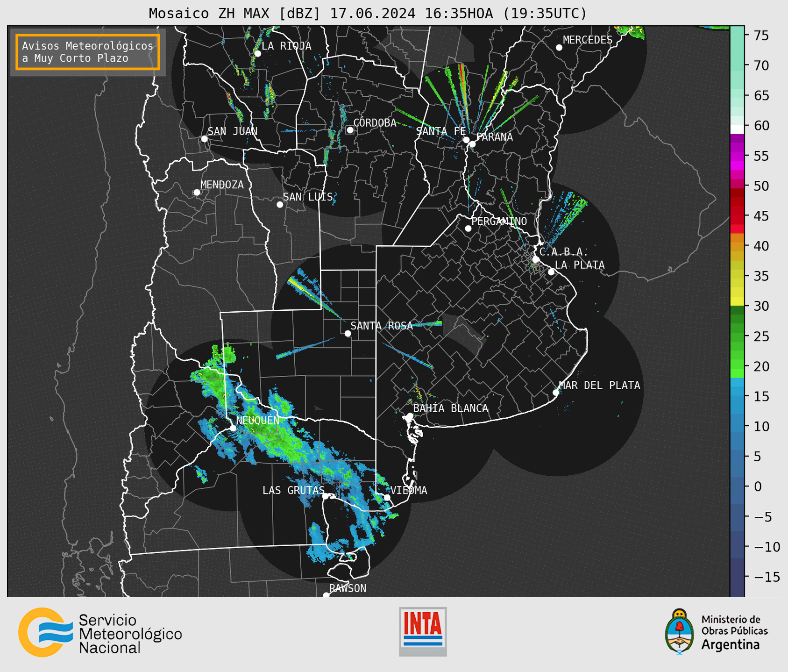This screenshot has width=788, height=672.
Task: Select the Córdoba city marker
Action: (350, 130)
